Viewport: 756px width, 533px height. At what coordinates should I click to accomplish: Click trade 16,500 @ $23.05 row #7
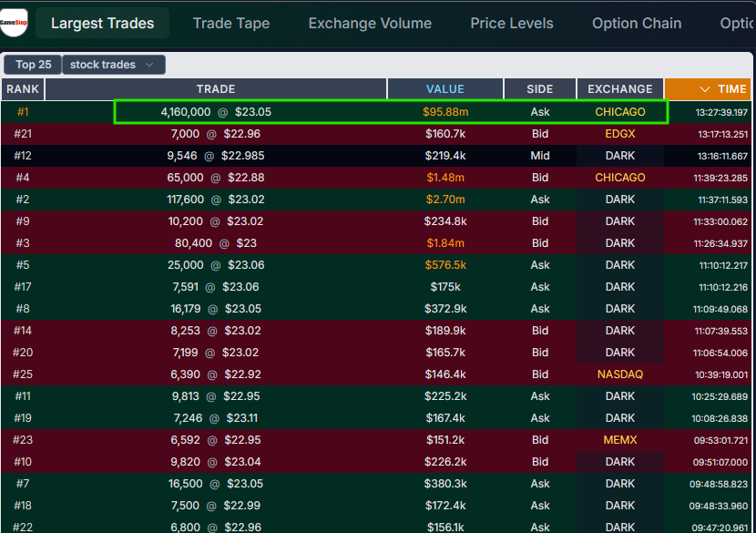click(216, 484)
